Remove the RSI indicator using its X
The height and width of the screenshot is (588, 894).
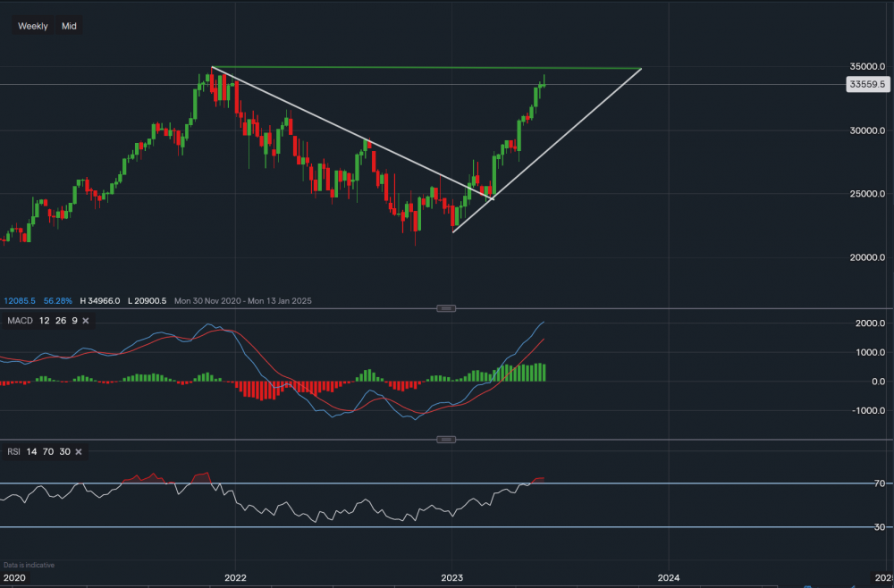(78, 451)
